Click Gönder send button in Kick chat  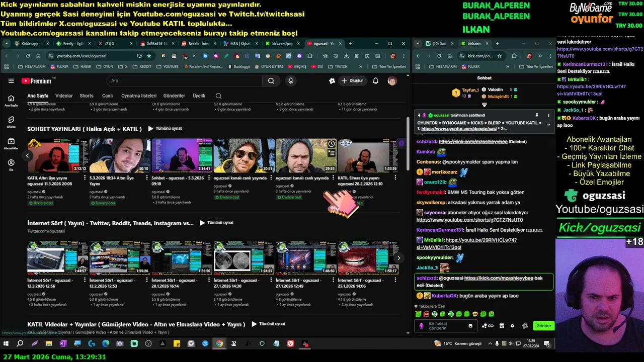click(543, 326)
